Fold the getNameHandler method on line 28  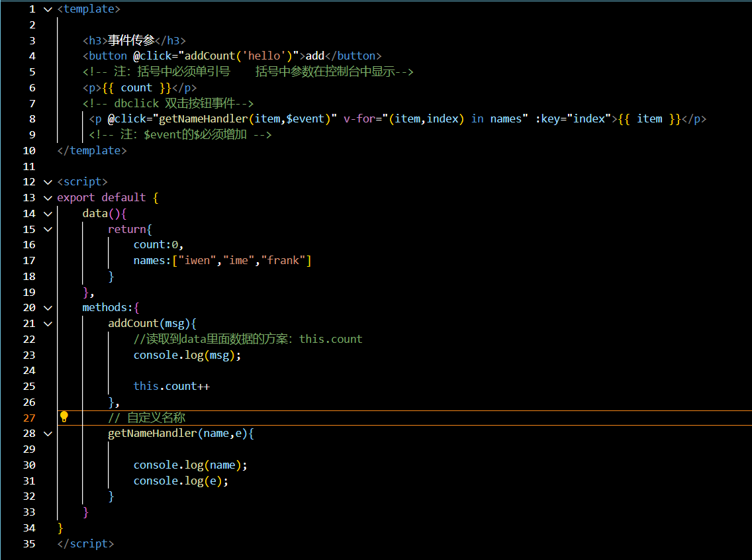pyautogui.click(x=48, y=434)
